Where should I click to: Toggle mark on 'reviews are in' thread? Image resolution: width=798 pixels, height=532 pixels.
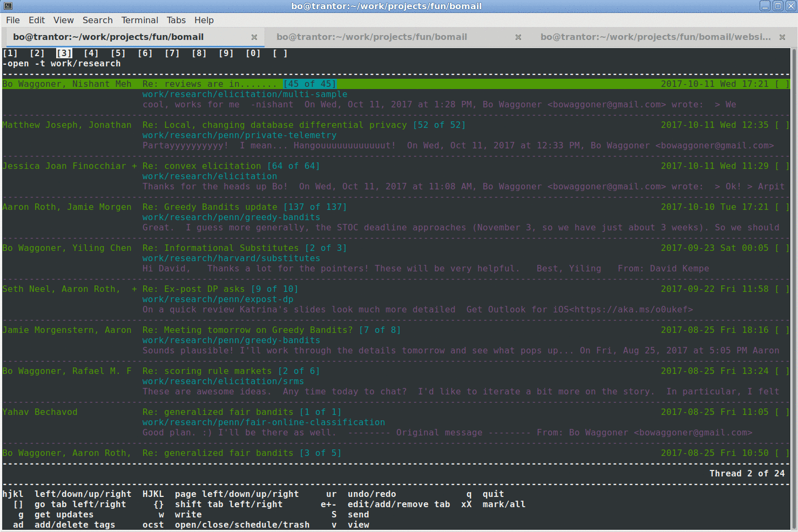pyautogui.click(x=782, y=84)
